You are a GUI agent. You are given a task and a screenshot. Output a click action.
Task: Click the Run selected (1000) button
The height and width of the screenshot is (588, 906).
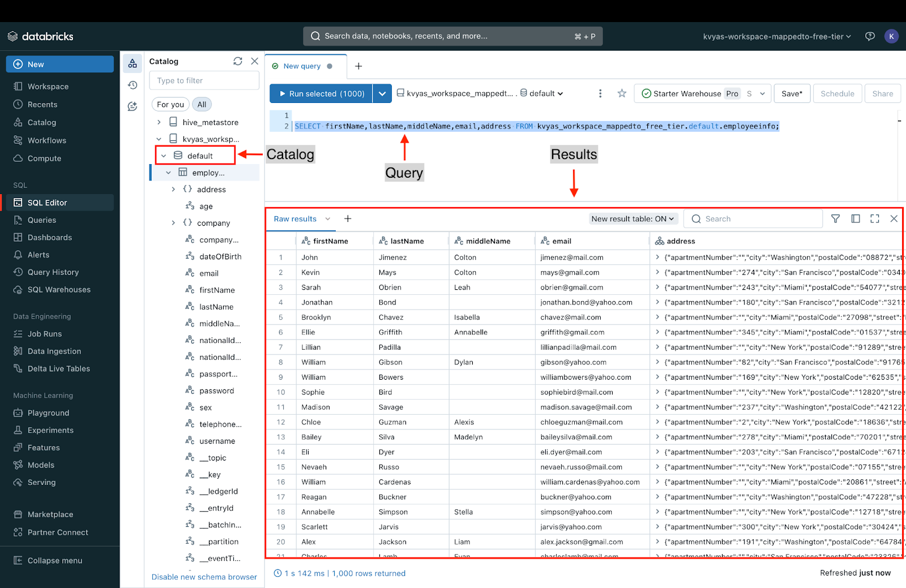[321, 93]
